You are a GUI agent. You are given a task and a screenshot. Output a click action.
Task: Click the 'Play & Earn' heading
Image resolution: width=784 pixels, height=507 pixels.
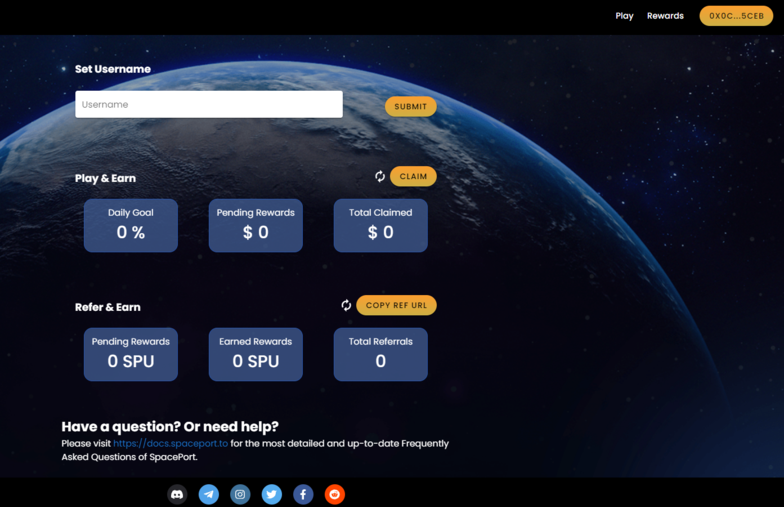(106, 178)
